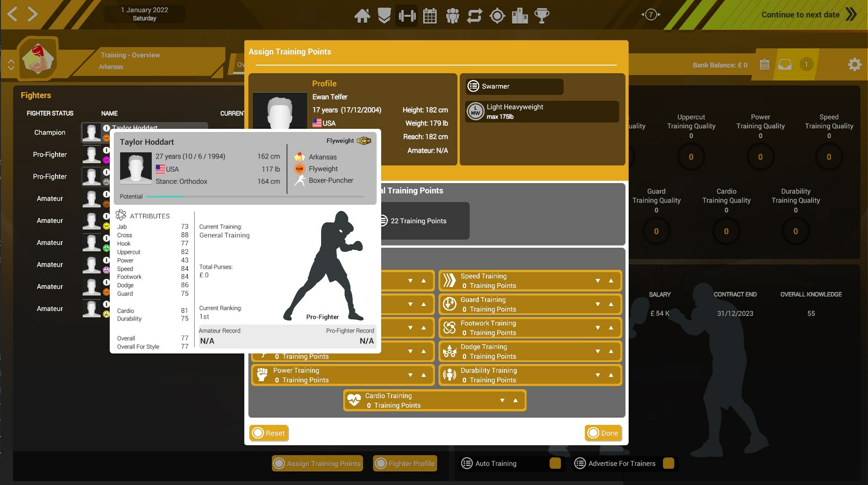This screenshot has width=868, height=485.
Task: Click the Durability Training icon
Action: click(x=449, y=375)
